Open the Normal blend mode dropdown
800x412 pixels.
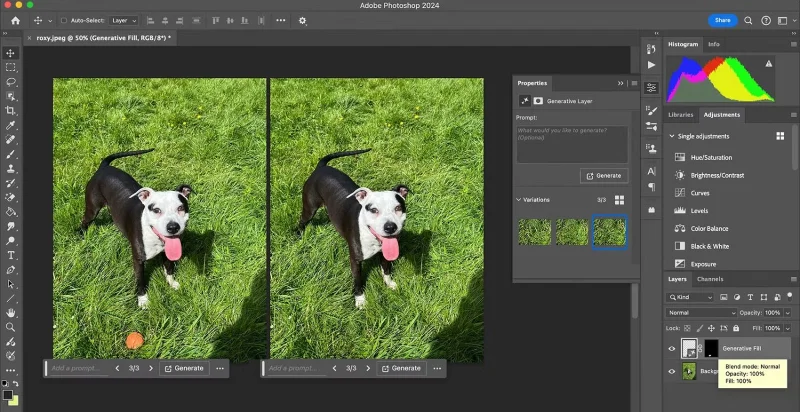click(699, 312)
